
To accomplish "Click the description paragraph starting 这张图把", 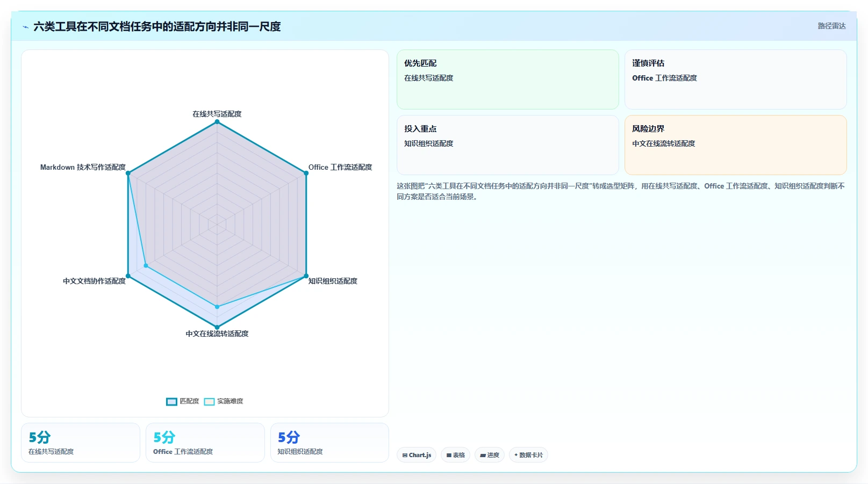I will pyautogui.click(x=621, y=191).
